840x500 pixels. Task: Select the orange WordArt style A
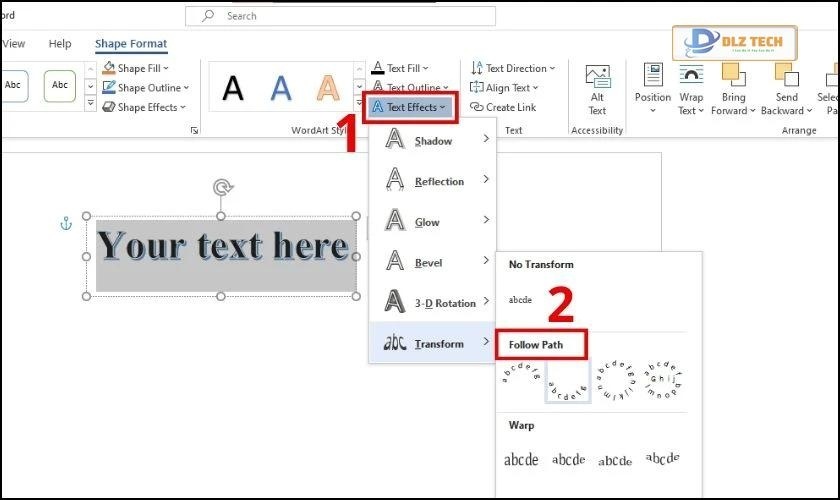coord(328,88)
